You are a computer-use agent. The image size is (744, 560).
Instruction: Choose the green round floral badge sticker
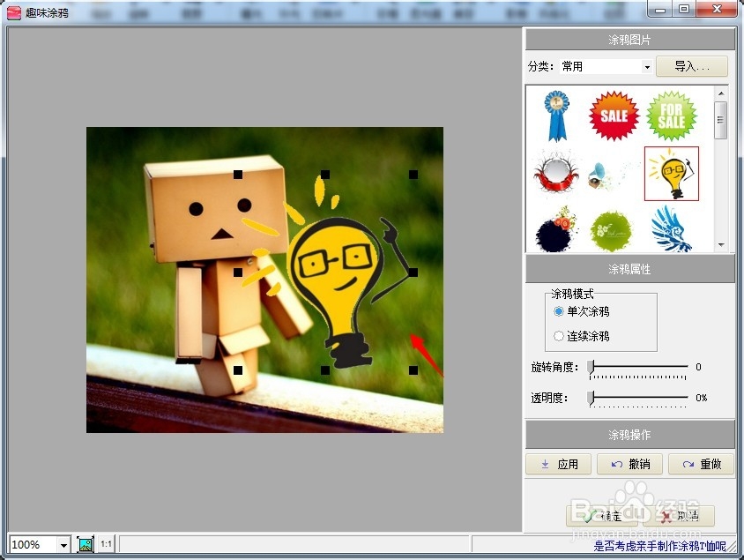click(611, 231)
